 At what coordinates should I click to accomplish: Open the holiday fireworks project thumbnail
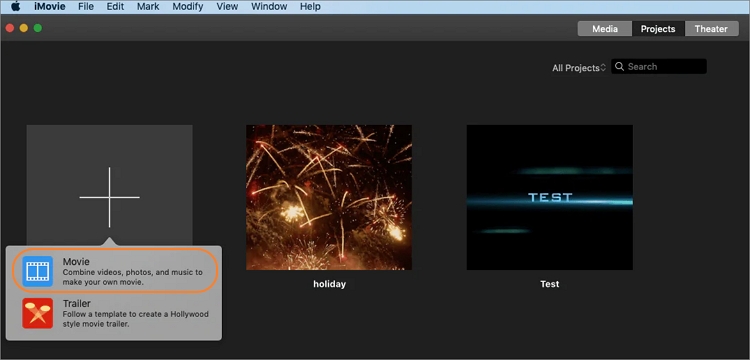[329, 197]
